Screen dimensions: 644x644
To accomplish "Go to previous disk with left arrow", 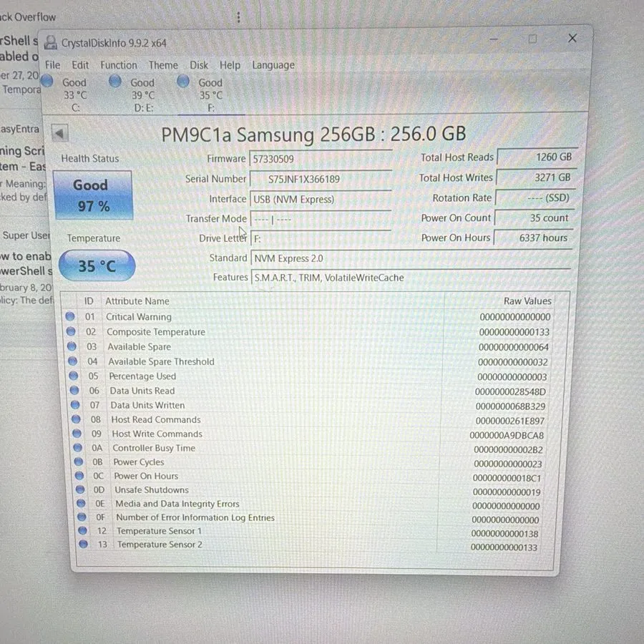I will coord(59,133).
